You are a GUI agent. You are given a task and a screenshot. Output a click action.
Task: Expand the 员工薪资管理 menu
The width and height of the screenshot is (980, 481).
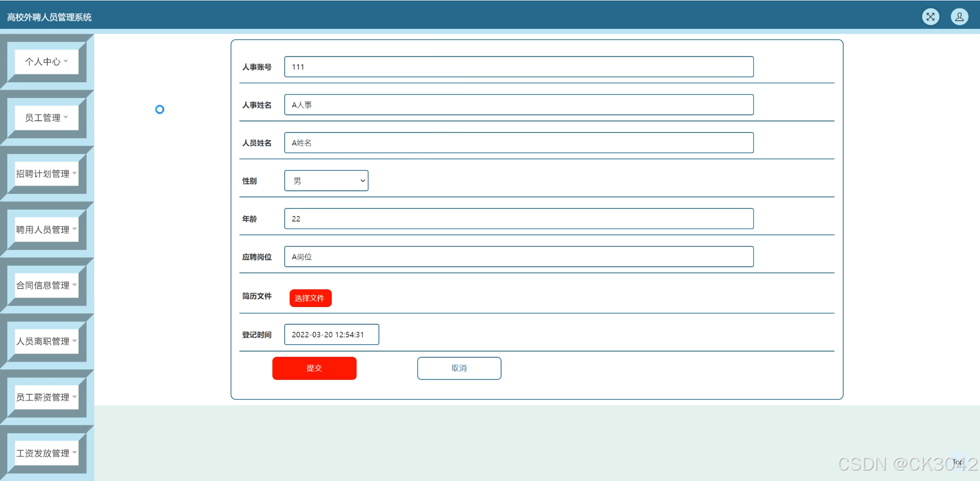pos(47,397)
